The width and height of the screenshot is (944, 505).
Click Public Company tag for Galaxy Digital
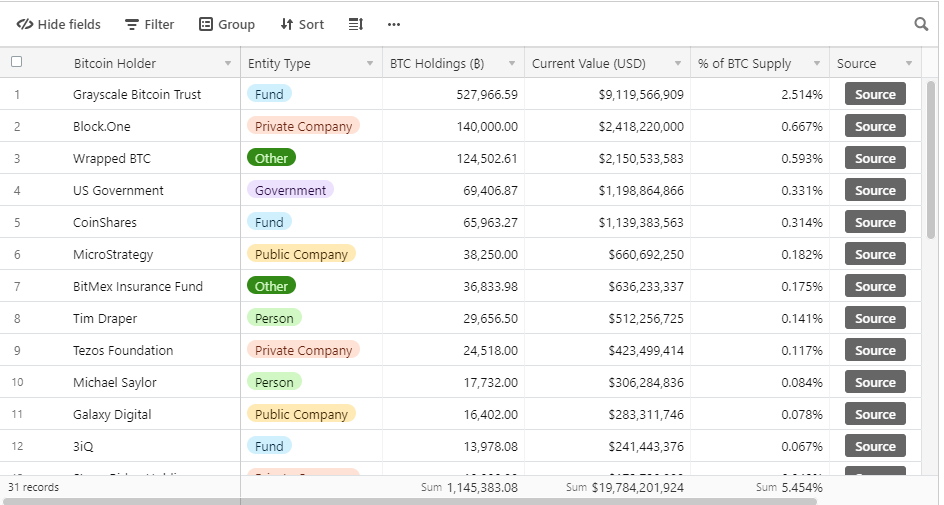302,414
